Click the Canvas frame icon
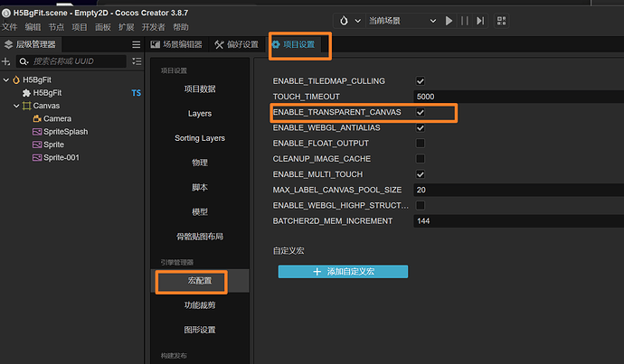 point(26,106)
